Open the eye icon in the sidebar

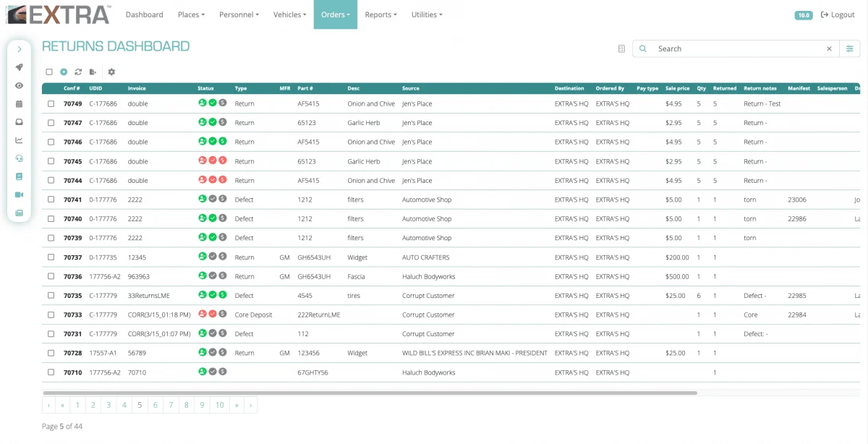pyautogui.click(x=20, y=85)
